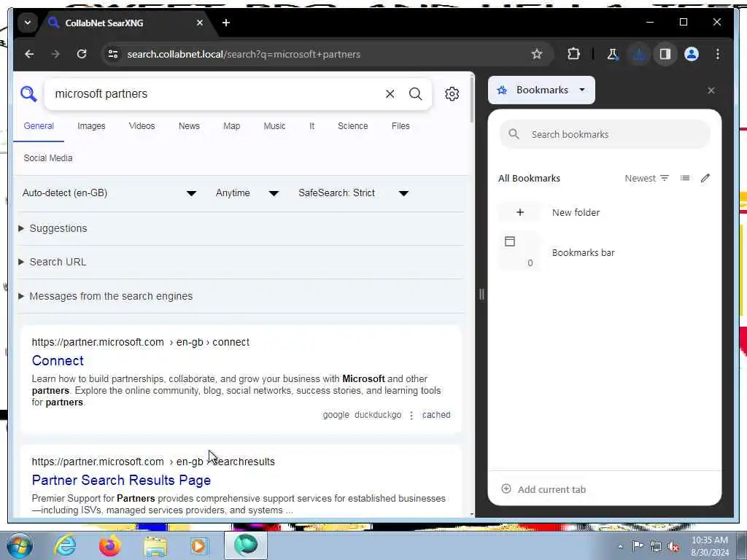The image size is (747, 560).
Task: Switch to the Social Media tab
Action: coord(48,158)
